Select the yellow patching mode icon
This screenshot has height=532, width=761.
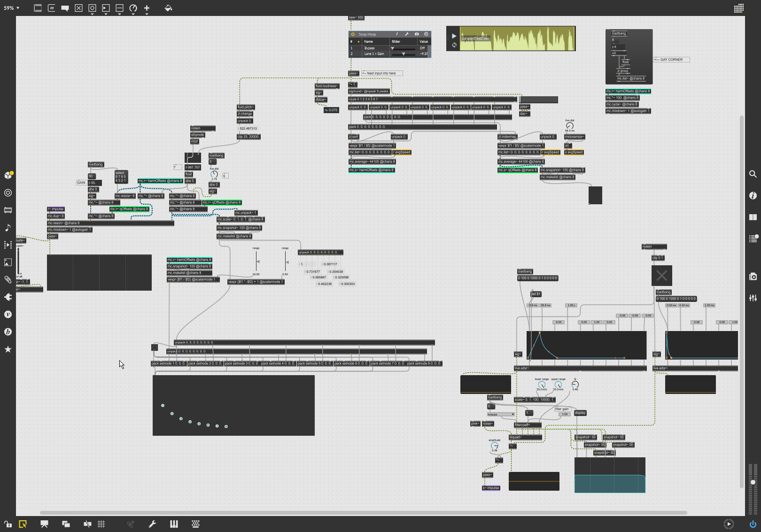click(x=23, y=524)
